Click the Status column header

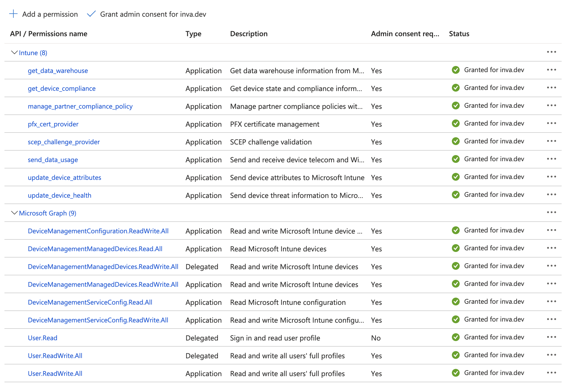[459, 34]
